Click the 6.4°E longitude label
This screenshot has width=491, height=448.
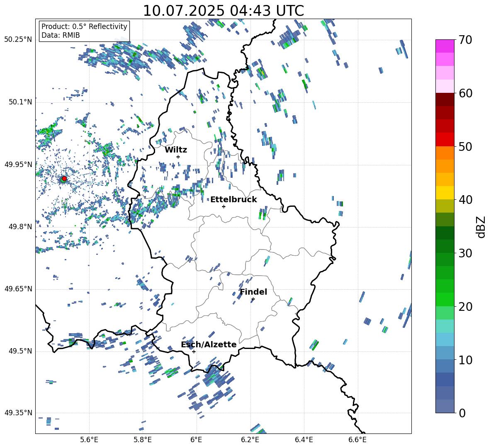click(x=304, y=440)
